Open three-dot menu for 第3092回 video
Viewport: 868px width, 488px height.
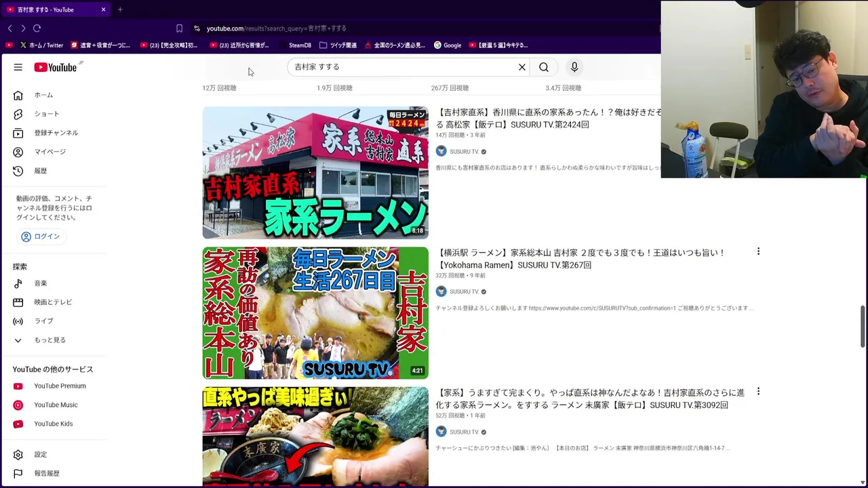(758, 392)
